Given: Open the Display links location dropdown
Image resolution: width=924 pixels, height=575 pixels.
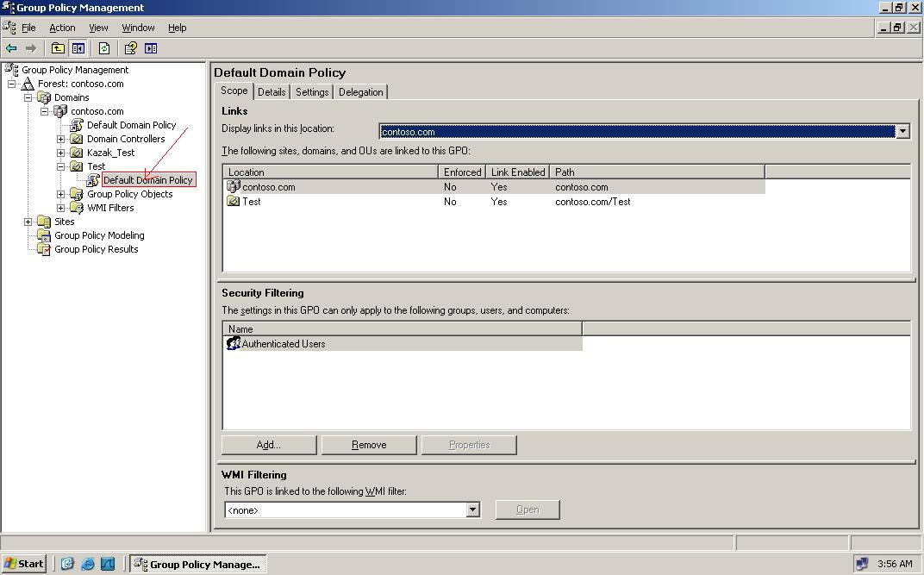Looking at the screenshot, I should click(902, 131).
